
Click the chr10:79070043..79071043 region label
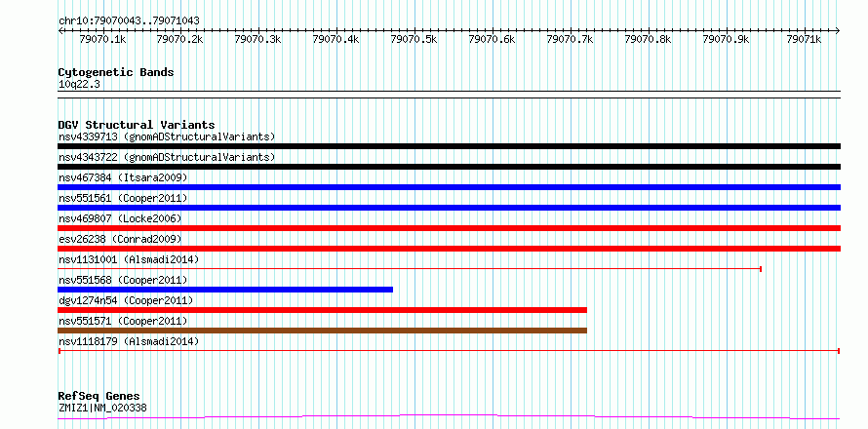[129, 21]
